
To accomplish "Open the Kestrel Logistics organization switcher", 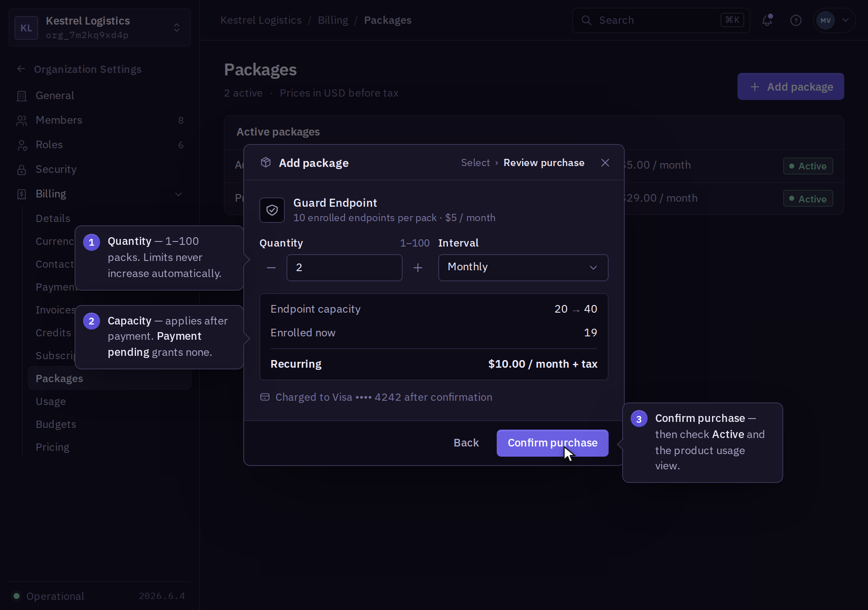I will click(x=100, y=28).
